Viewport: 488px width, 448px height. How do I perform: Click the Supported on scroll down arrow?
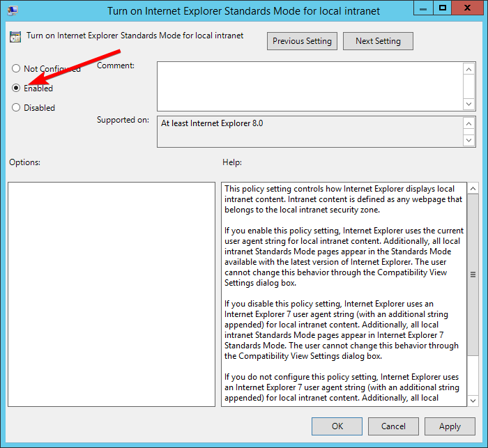point(469,140)
